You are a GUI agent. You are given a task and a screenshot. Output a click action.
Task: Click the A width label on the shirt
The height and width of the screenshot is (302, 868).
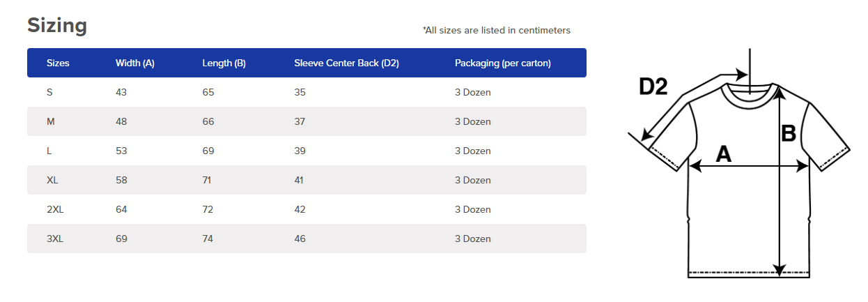pos(724,153)
